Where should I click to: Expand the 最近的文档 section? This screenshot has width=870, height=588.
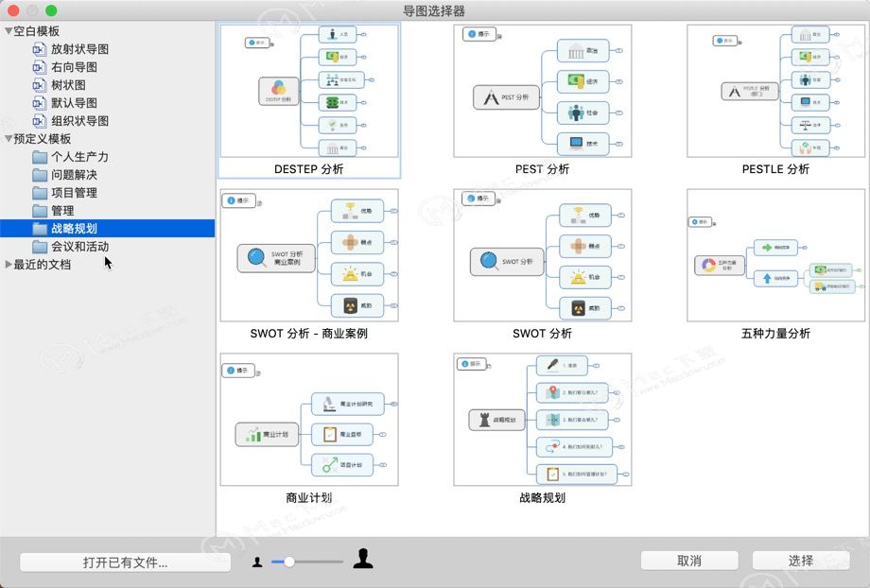coord(9,264)
